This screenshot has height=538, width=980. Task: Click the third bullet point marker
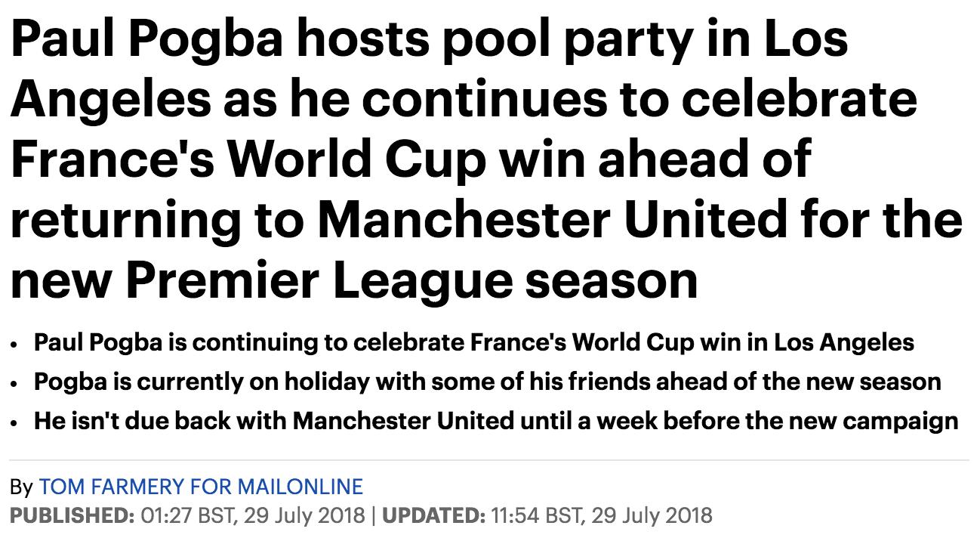click(x=15, y=422)
